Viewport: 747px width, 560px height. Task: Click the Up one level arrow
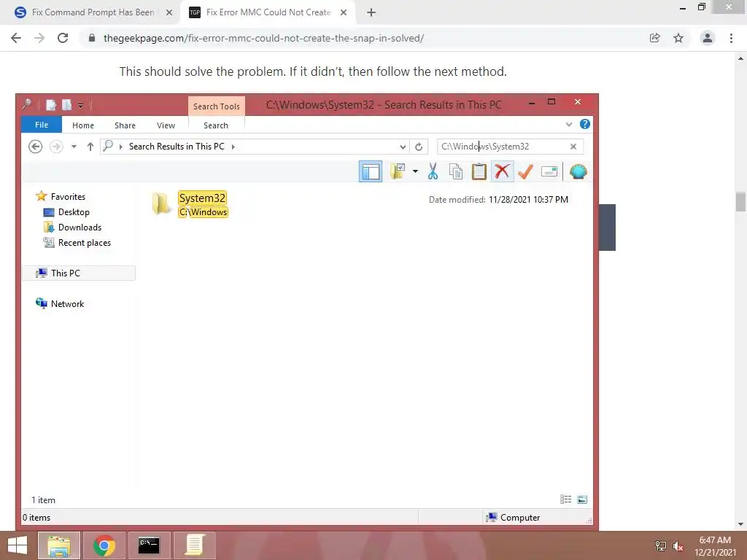(x=90, y=147)
